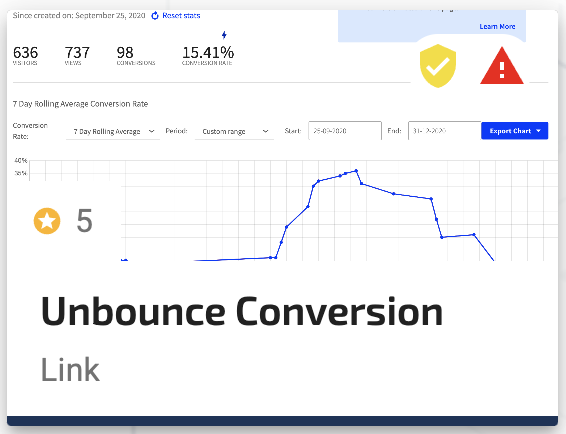Open the 7 Day Rolling Average dropdown
The width and height of the screenshot is (566, 434).
pyautogui.click(x=113, y=131)
